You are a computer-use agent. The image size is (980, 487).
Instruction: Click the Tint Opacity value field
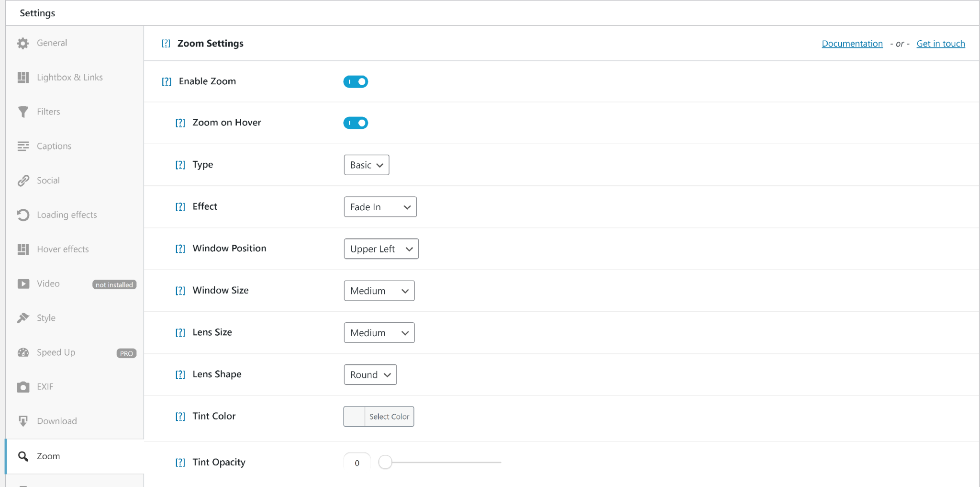tap(357, 463)
